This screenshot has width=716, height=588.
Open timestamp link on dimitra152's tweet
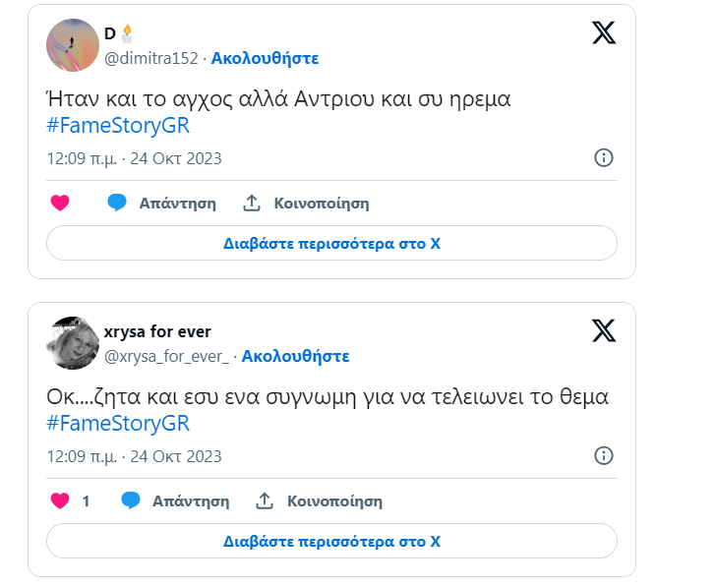tap(134, 158)
